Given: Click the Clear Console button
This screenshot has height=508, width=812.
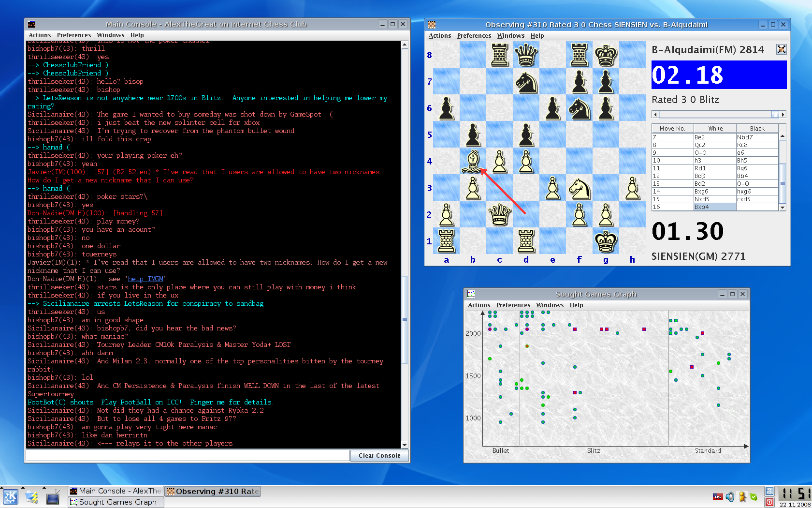Looking at the screenshot, I should tap(379, 456).
